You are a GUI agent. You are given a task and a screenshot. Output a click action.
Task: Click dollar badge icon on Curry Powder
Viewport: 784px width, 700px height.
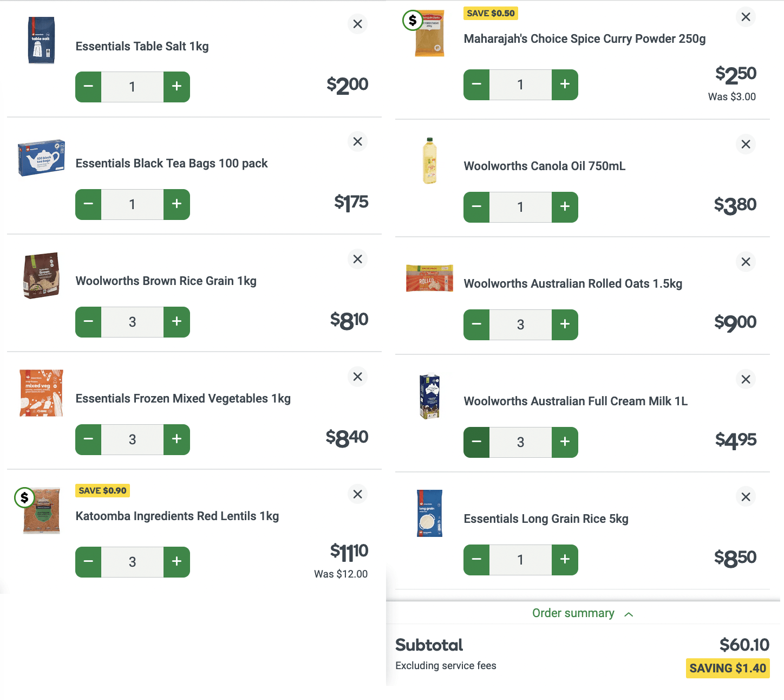413,21
